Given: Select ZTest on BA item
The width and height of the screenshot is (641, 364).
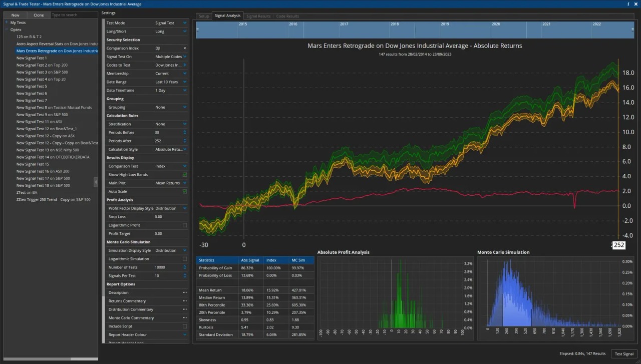Looking at the screenshot, I should (x=27, y=192).
